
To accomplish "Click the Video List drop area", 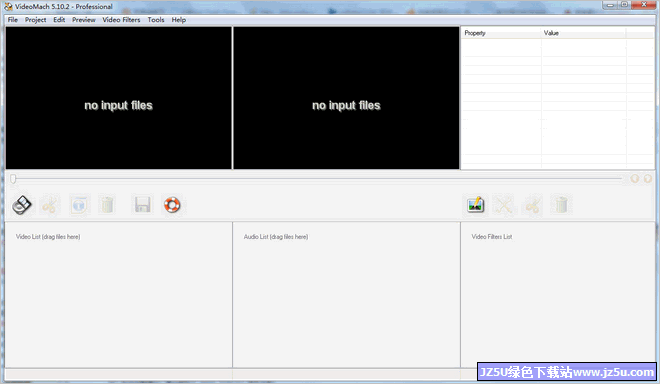I will (119, 295).
